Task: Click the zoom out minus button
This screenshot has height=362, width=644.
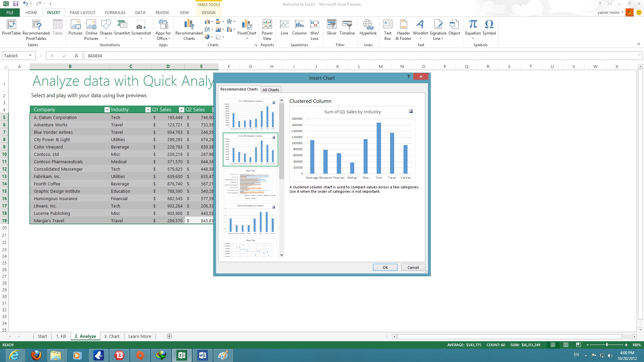Action: pos(588,345)
